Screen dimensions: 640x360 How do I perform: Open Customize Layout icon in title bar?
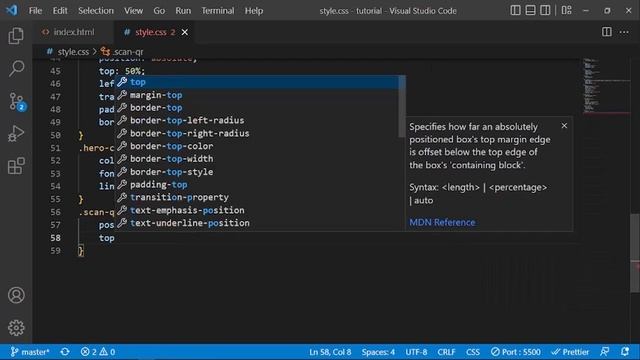pyautogui.click(x=567, y=10)
